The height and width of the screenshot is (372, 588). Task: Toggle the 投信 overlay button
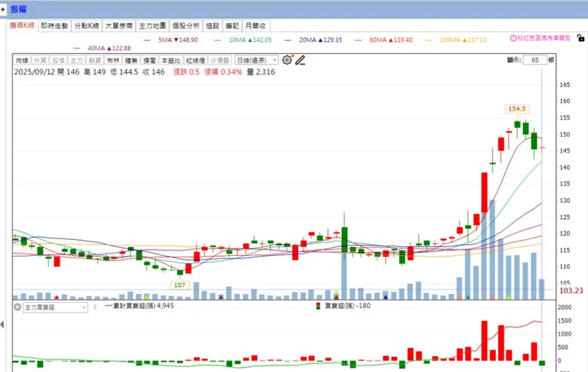click(59, 60)
